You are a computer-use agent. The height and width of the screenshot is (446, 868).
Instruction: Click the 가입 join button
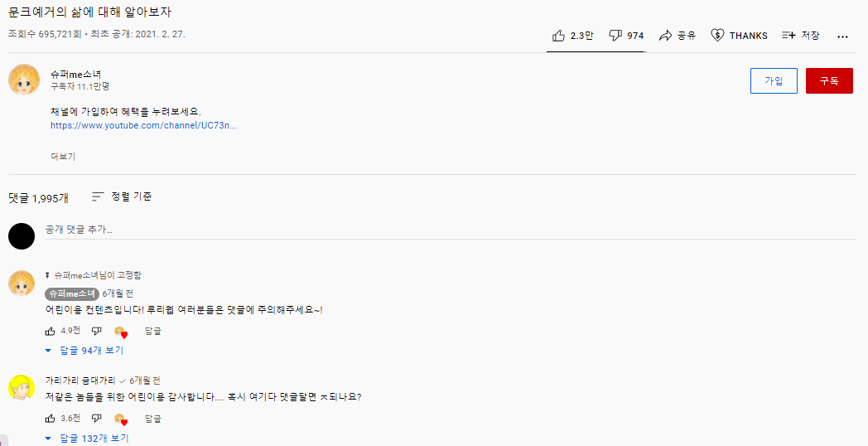[774, 80]
